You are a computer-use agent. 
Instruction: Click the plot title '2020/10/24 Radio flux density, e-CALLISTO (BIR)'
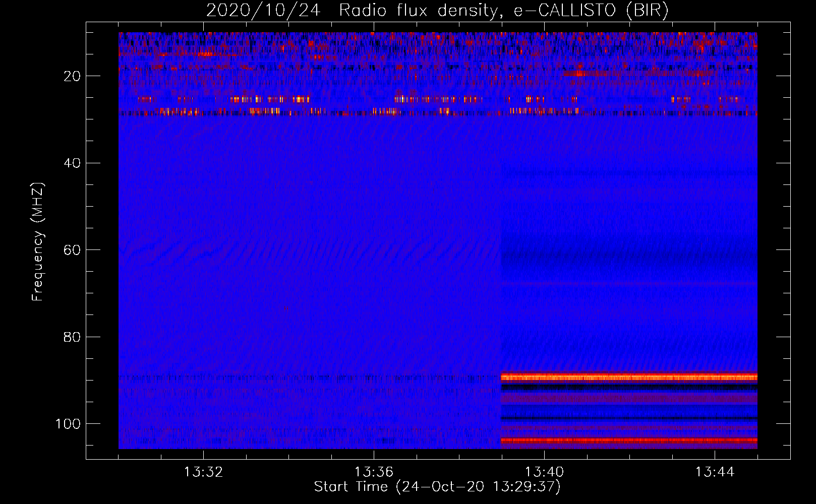[x=437, y=11]
